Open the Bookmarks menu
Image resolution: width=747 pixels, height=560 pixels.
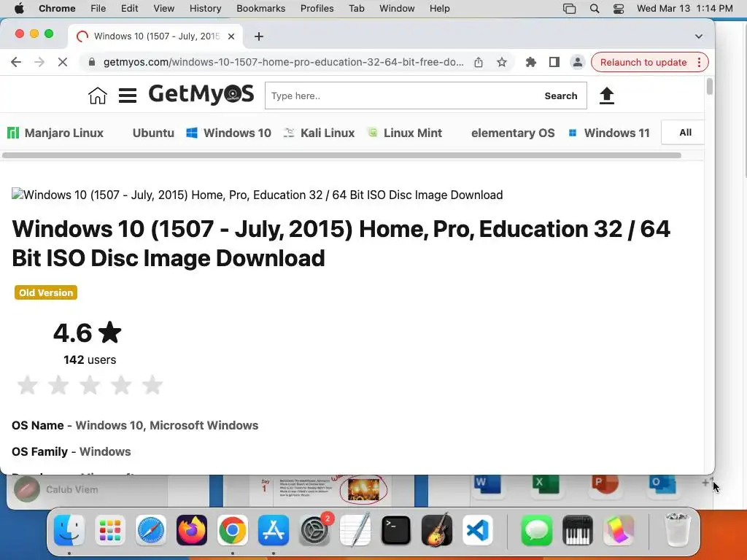(260, 8)
